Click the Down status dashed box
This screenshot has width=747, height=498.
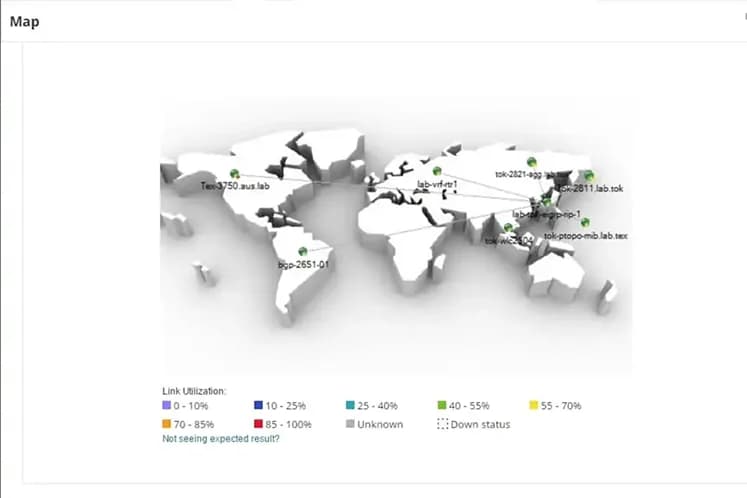(443, 424)
